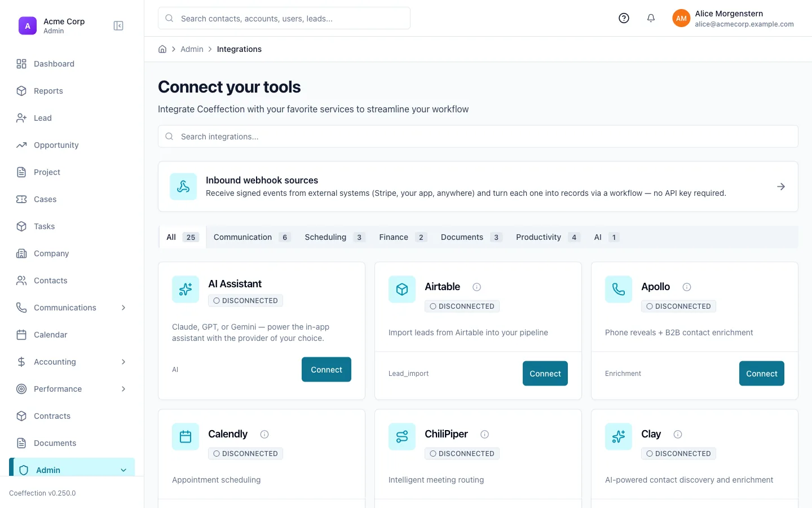Click the Company building icon
The width and height of the screenshot is (812, 508).
coord(21,253)
